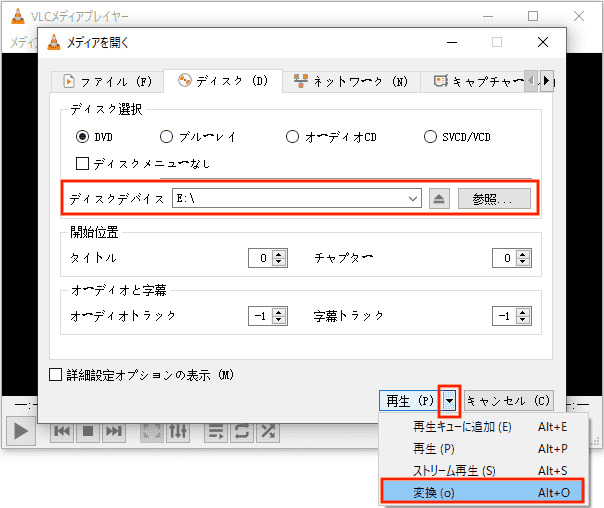The width and height of the screenshot is (604, 508).
Task: Open extended settings equalizer icon
Action: tap(178, 431)
